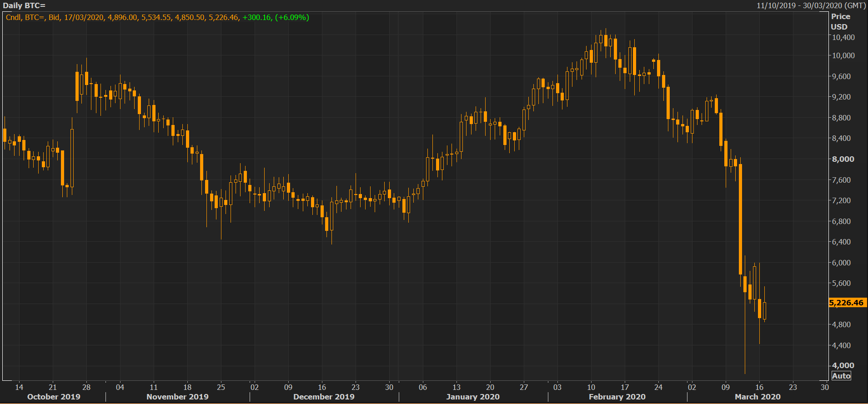Click the 'November 2019' month label
Image resolution: width=868 pixels, height=404 pixels.
177,397
